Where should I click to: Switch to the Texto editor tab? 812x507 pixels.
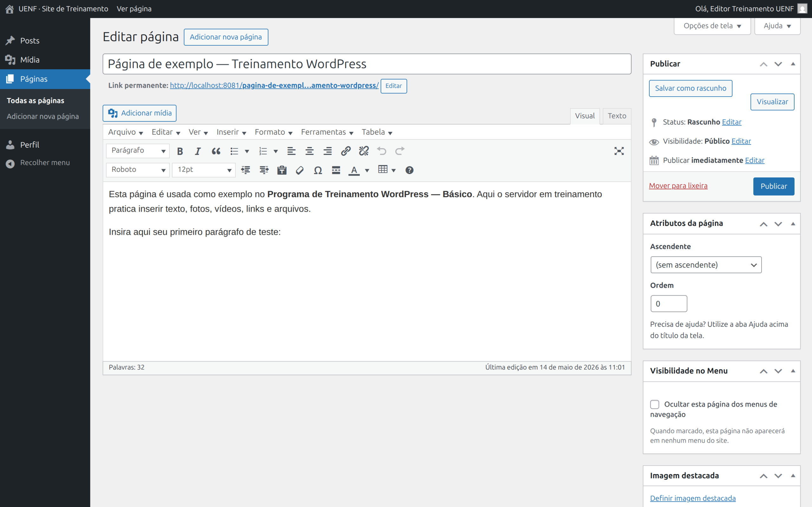point(617,116)
